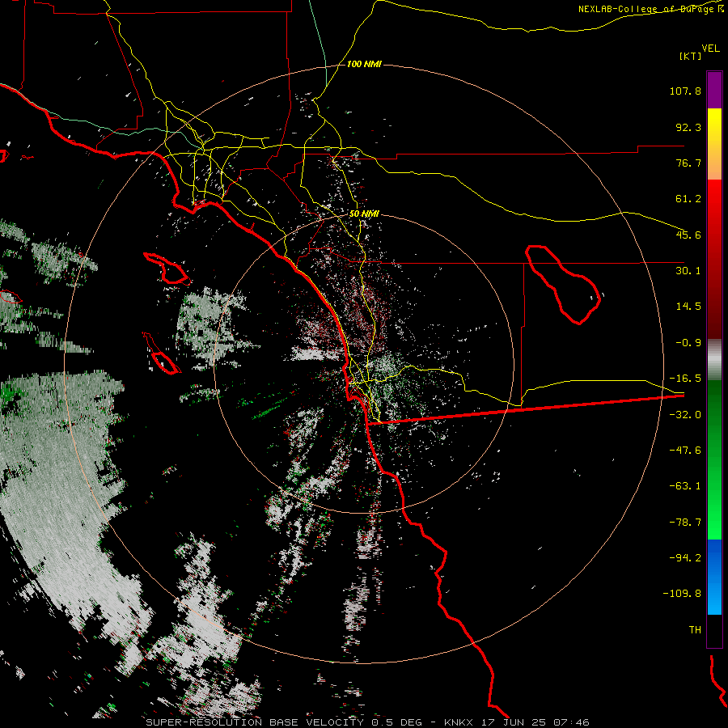Click the 100 NMI range ring label
This screenshot has height=728, width=728.
coord(364,64)
